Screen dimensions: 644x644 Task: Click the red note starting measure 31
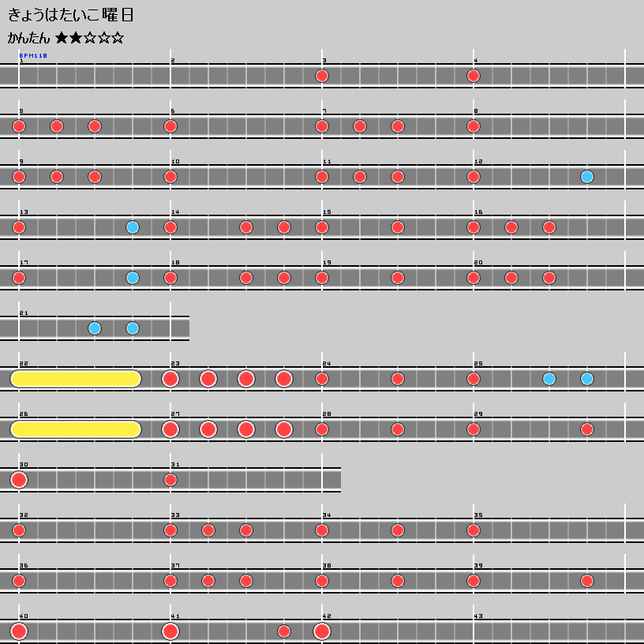click(170, 480)
